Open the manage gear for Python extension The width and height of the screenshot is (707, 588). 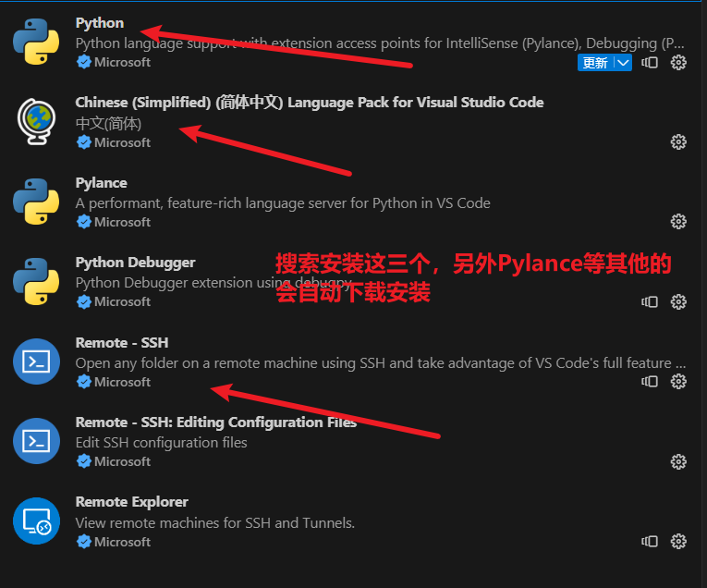pos(678,63)
